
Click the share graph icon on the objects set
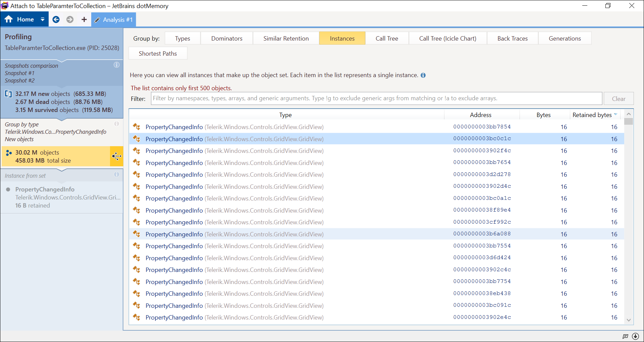(x=116, y=156)
